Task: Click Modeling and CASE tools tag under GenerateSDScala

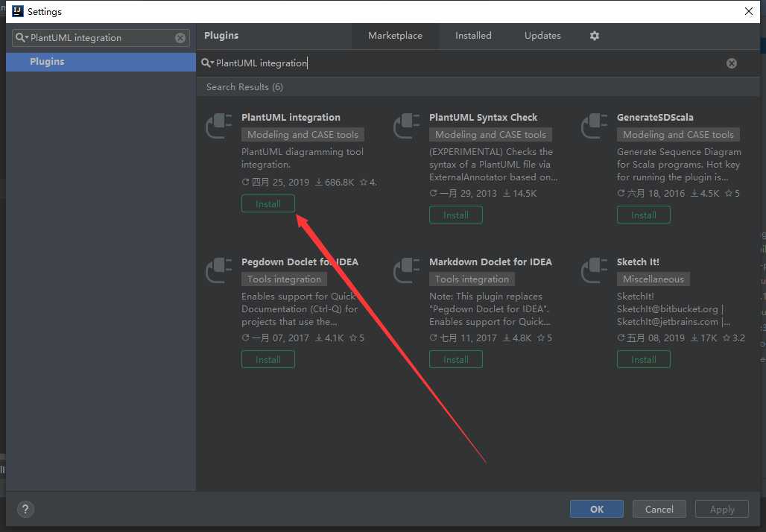Action: (x=678, y=134)
